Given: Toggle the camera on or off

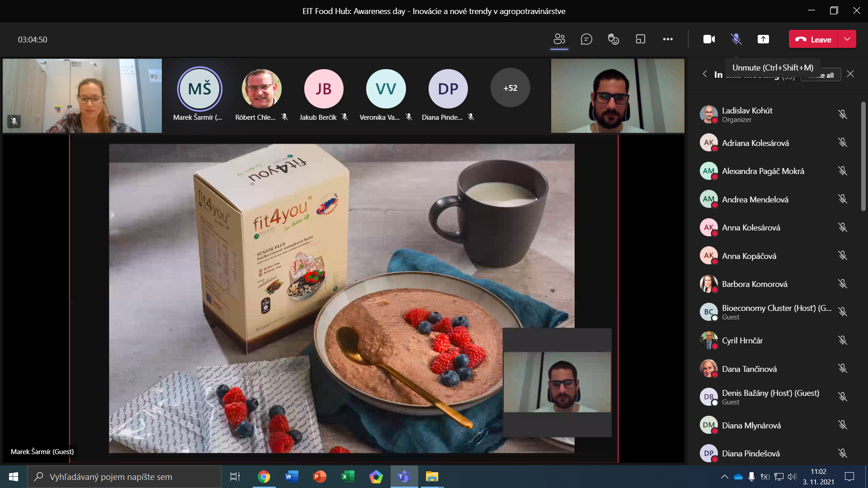Looking at the screenshot, I should [x=709, y=39].
